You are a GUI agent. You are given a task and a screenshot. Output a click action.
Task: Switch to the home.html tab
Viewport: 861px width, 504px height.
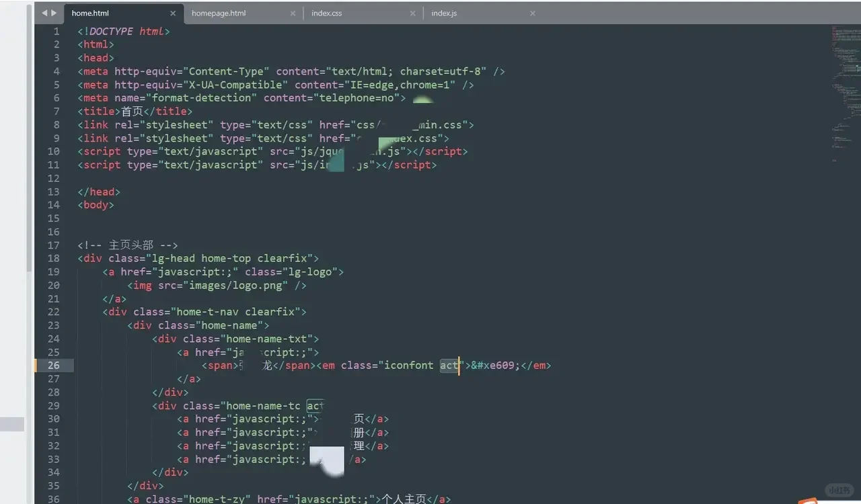tap(90, 13)
